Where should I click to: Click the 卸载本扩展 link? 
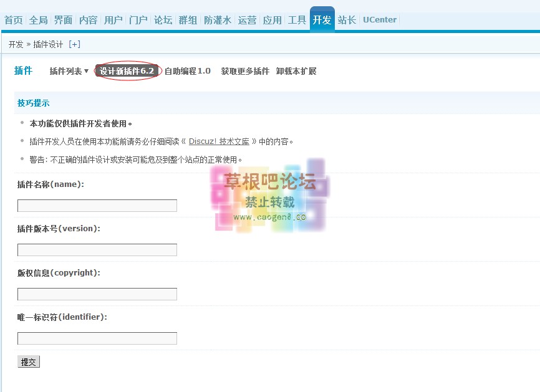click(296, 71)
